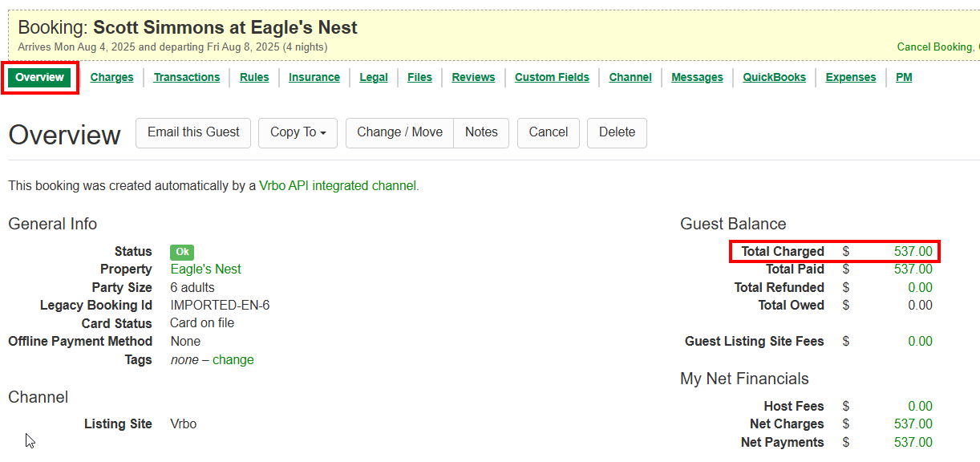Click the Total Refunded amount 0.00
980x462 pixels.
pos(920,288)
